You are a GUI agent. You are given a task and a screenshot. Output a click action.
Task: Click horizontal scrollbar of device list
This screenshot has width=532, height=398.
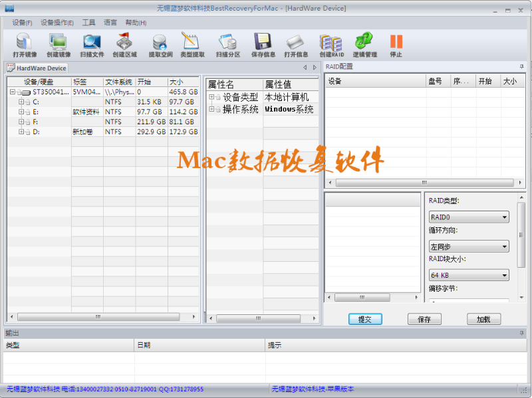click(98, 317)
